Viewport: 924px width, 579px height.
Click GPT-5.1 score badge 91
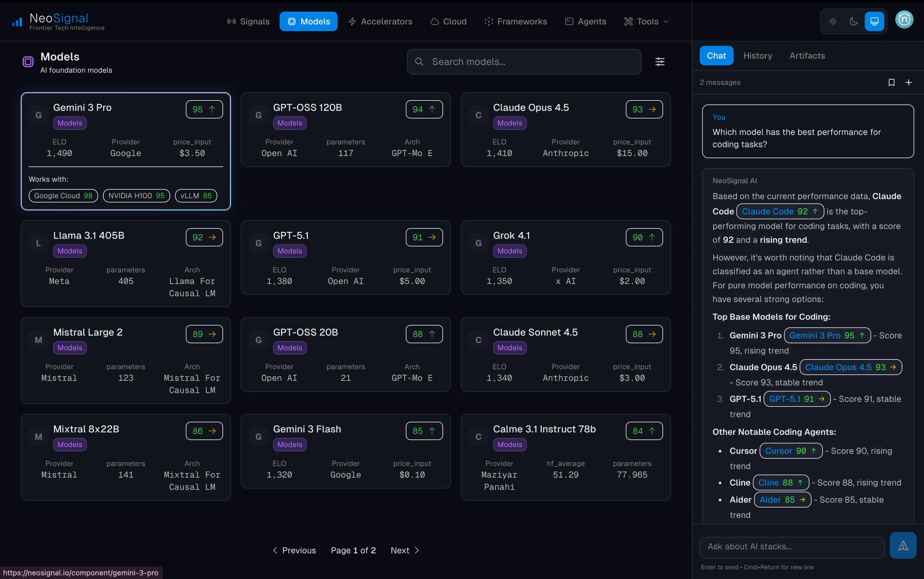point(424,237)
